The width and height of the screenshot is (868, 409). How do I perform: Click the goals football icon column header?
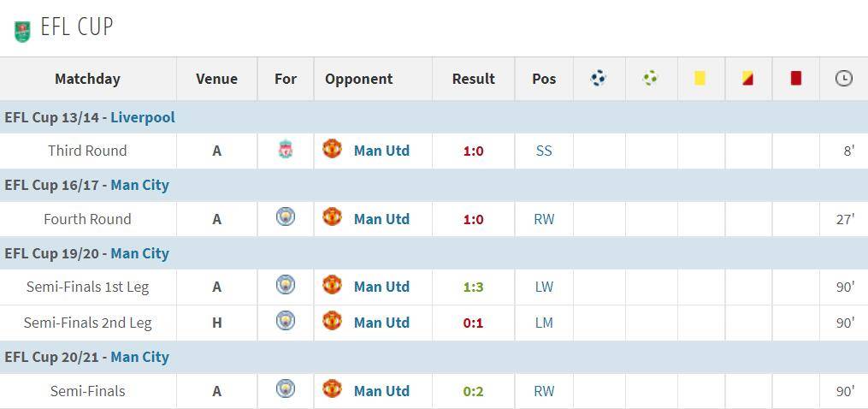(x=599, y=79)
